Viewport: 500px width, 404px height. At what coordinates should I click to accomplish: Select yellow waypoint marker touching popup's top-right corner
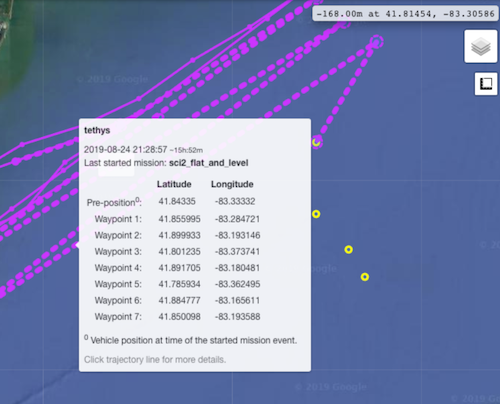click(316, 142)
